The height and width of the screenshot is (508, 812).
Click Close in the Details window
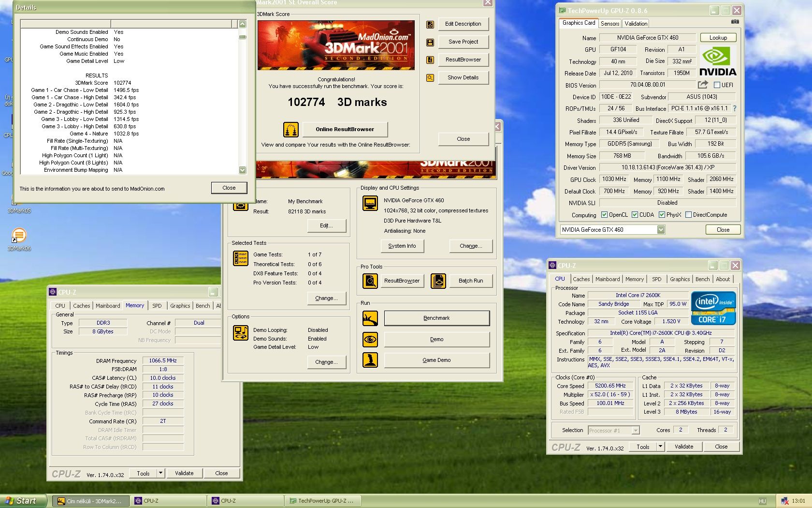(x=229, y=188)
